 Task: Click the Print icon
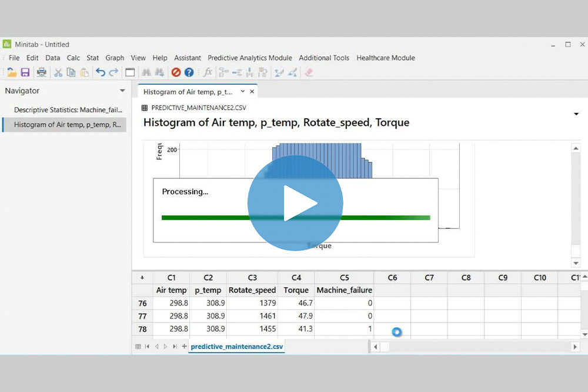(42, 72)
